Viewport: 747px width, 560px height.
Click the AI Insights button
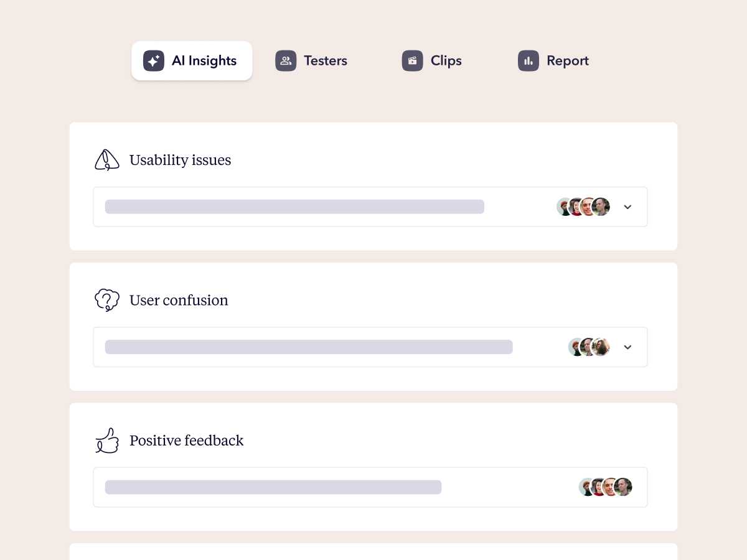pyautogui.click(x=192, y=60)
